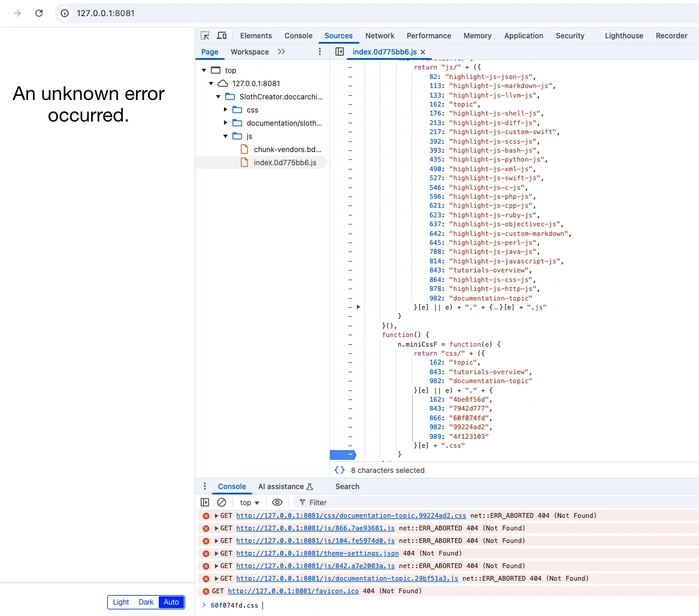Click the inspect element picker icon

pos(205,36)
